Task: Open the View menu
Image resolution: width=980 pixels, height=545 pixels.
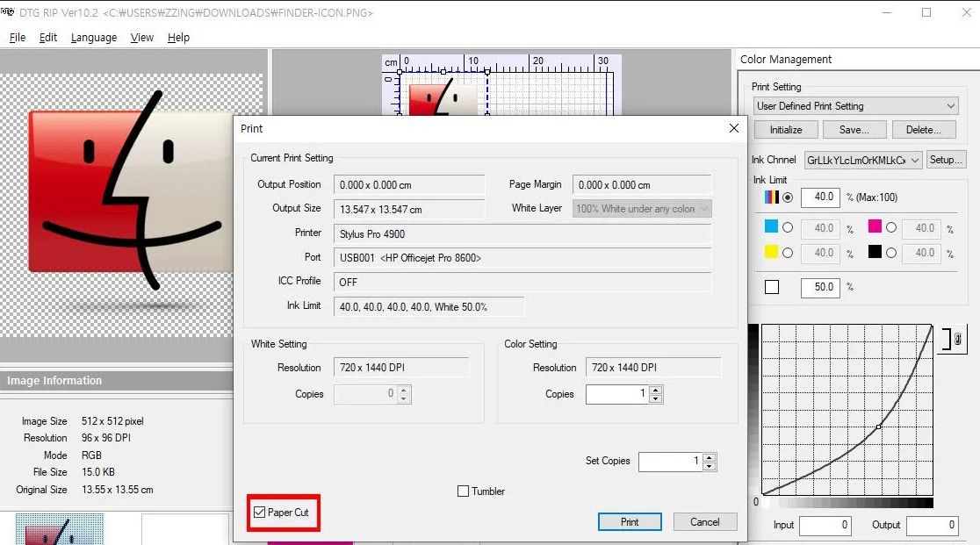Action: pos(142,38)
